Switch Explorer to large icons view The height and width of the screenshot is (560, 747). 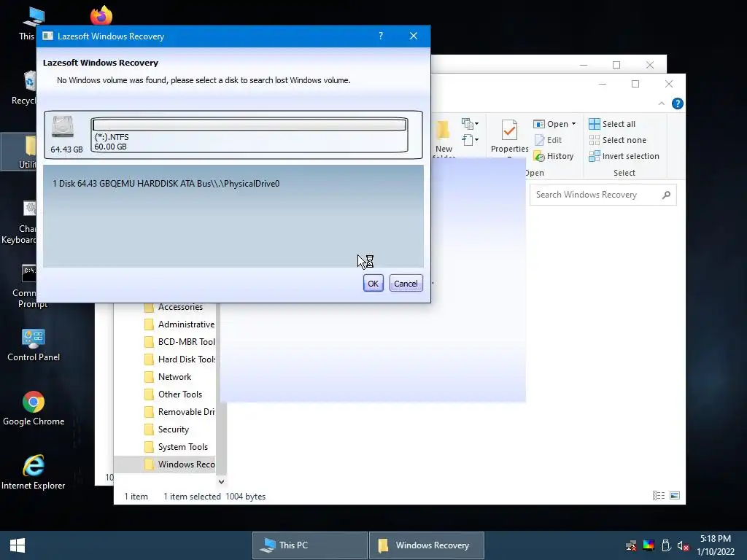(x=675, y=496)
